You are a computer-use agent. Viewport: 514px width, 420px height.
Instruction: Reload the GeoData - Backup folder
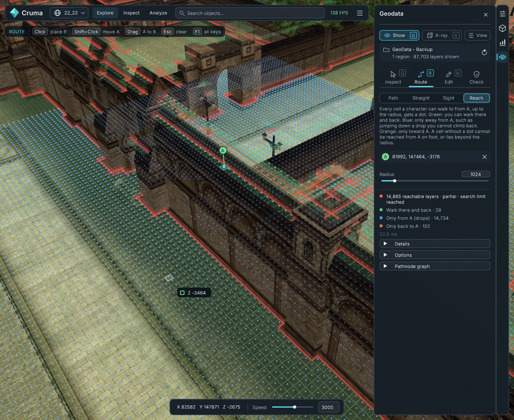point(484,52)
